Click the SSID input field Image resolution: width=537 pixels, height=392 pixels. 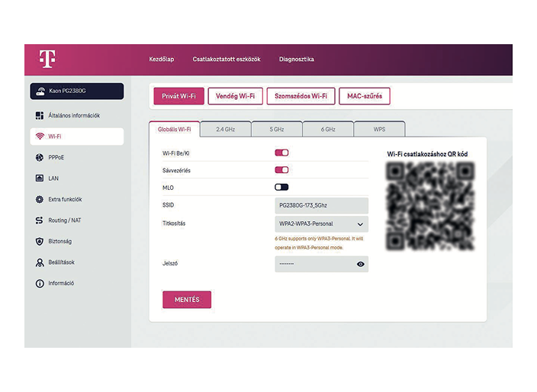pos(321,206)
